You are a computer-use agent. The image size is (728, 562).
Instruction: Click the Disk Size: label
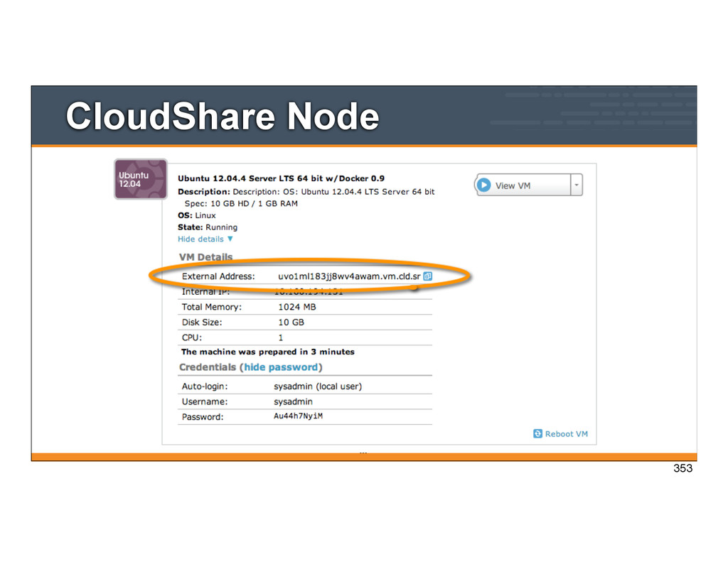(x=202, y=322)
